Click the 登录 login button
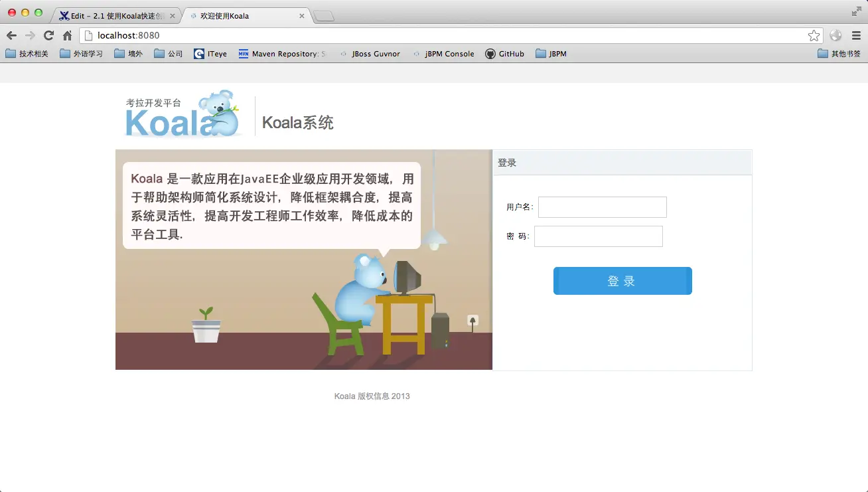 [x=622, y=281]
